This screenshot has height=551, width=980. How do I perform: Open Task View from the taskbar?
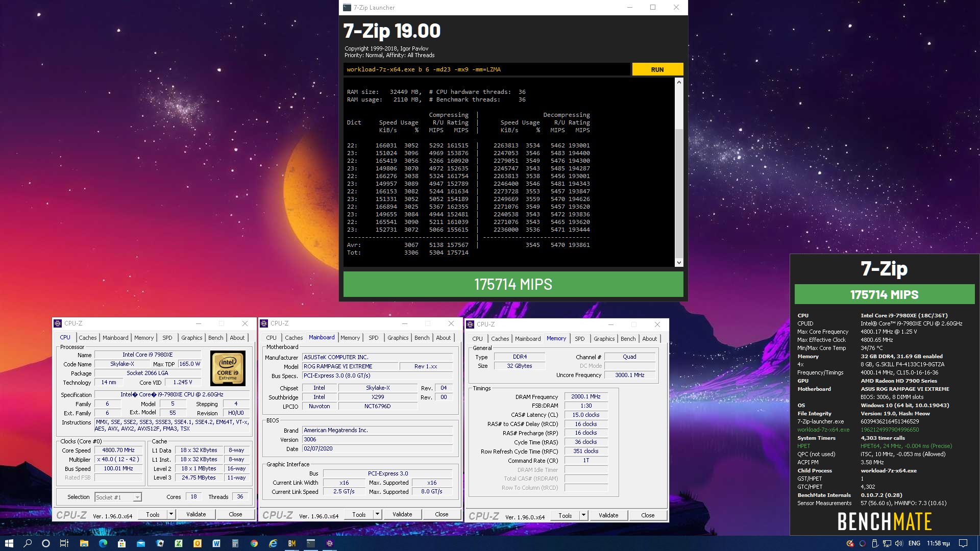[64, 543]
